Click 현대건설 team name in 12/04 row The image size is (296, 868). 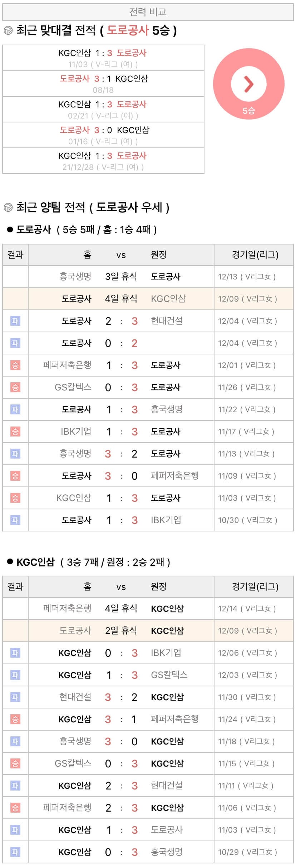[x=167, y=321]
